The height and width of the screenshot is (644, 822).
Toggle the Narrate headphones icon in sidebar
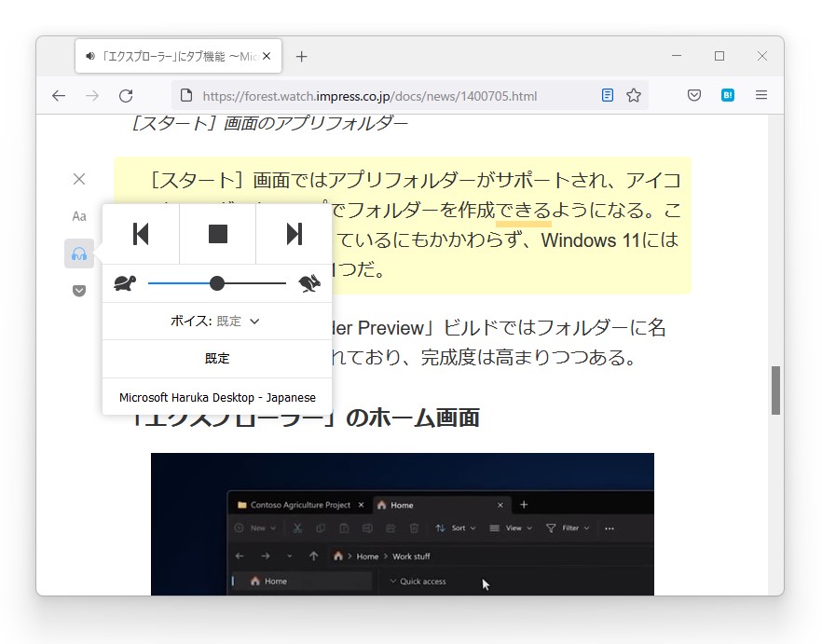click(x=78, y=253)
